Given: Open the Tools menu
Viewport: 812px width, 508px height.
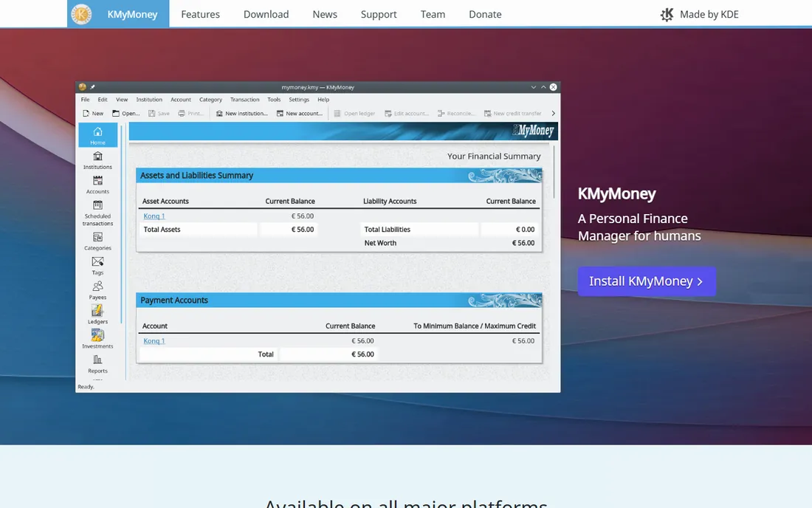Looking at the screenshot, I should (274, 100).
